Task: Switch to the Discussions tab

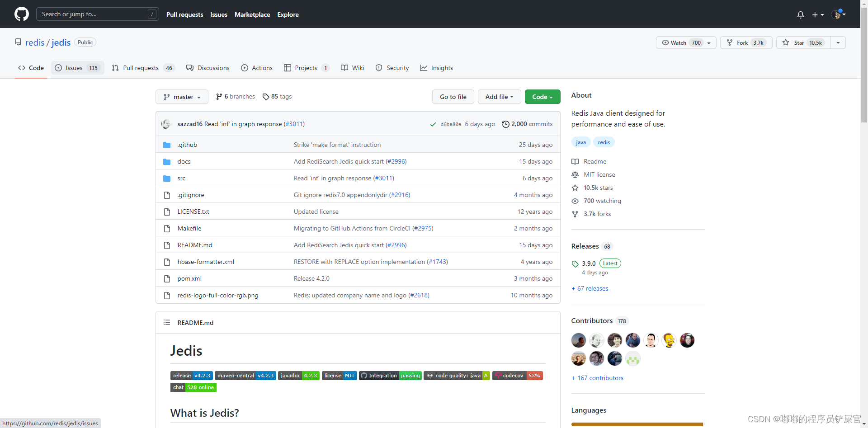Action: click(x=208, y=68)
